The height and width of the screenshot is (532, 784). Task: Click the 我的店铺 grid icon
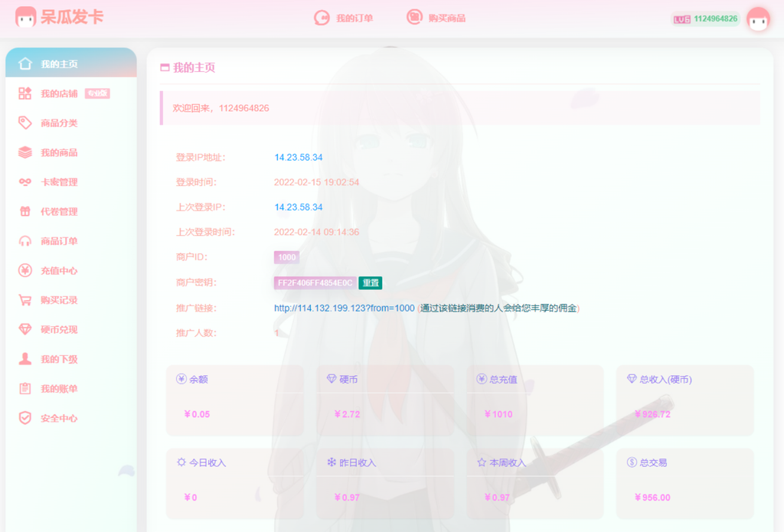25,93
